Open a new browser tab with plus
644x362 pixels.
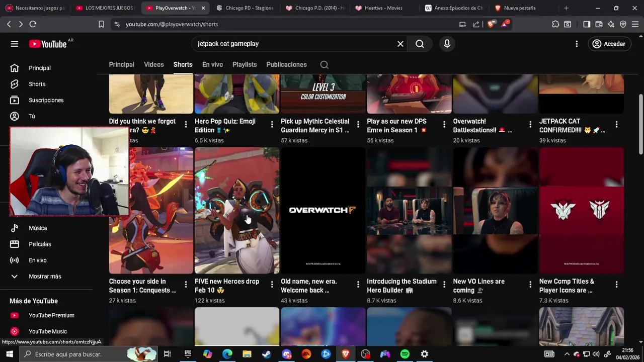566,8
